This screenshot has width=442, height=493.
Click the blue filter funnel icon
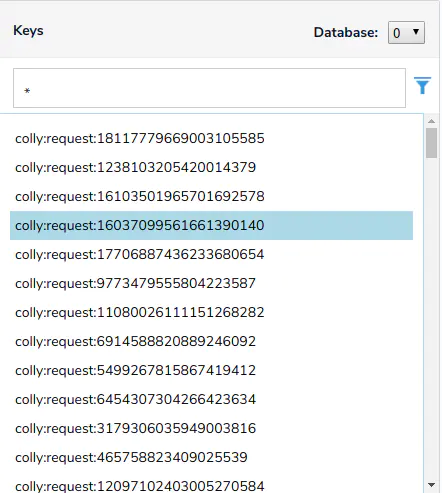point(422,86)
